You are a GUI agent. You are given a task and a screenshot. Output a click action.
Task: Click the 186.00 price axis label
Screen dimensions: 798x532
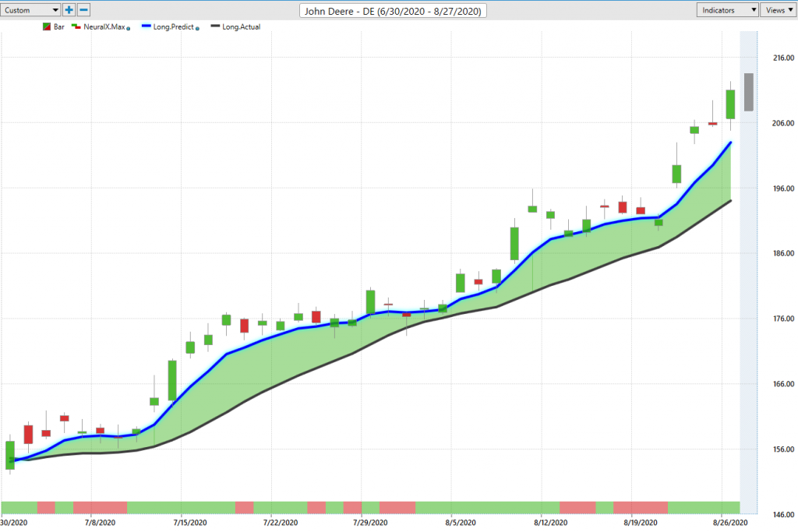tap(783, 253)
